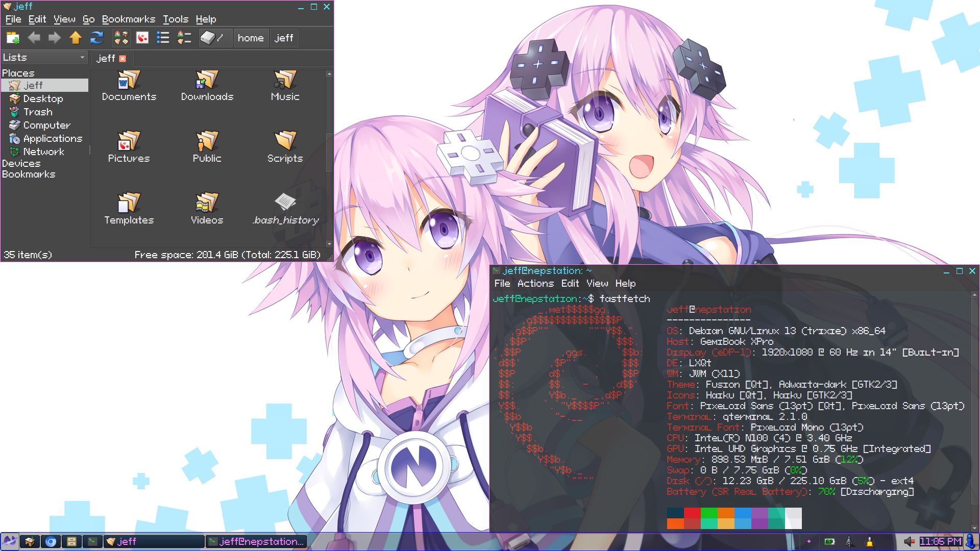The image size is (980, 551).
Task: Click the Back arrow in file manager
Action: [34, 38]
